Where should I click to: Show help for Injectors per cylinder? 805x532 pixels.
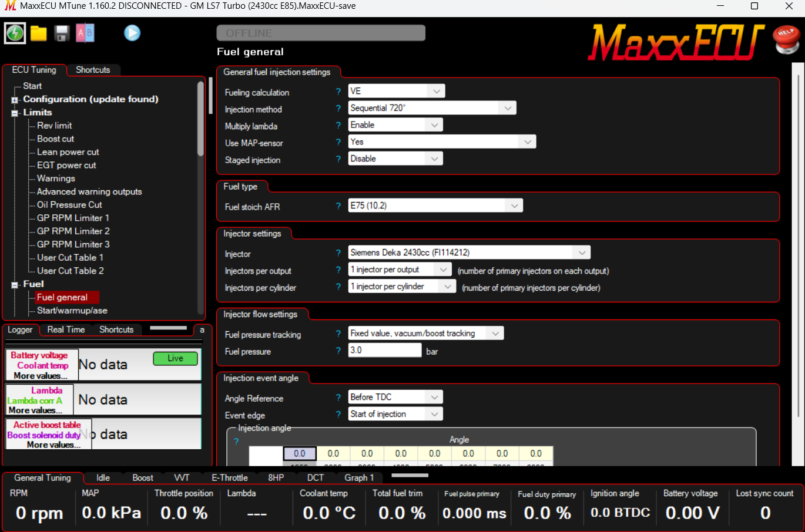point(338,287)
